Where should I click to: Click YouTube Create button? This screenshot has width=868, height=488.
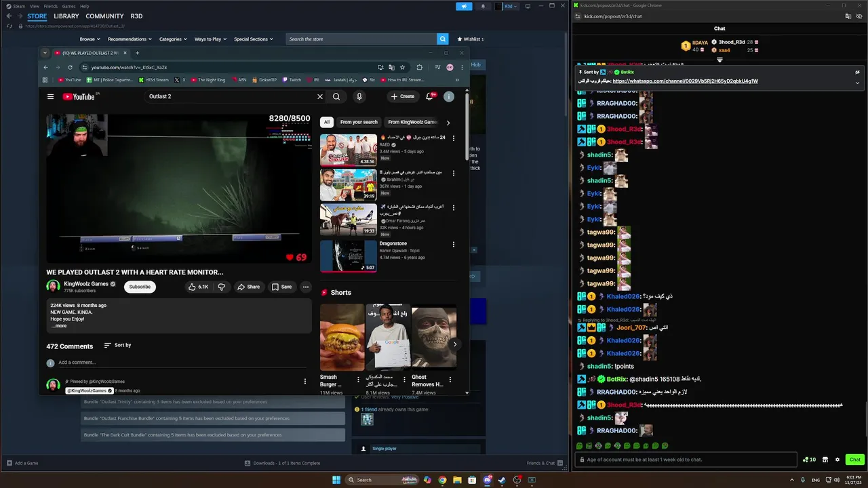tap(402, 96)
